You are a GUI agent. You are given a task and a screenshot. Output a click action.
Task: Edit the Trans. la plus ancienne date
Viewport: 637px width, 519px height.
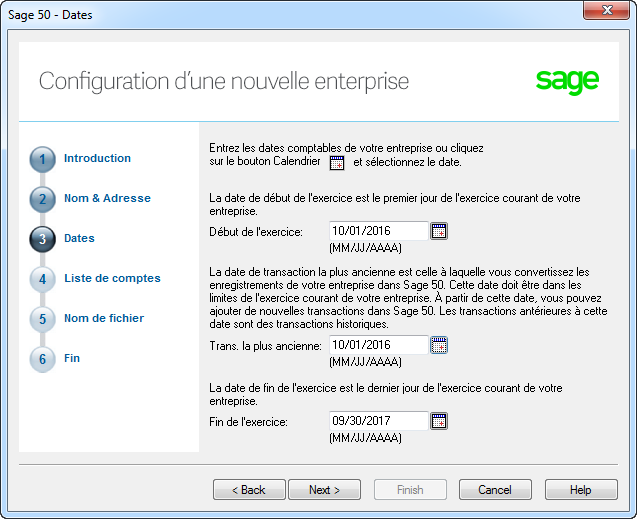pyautogui.click(x=378, y=345)
